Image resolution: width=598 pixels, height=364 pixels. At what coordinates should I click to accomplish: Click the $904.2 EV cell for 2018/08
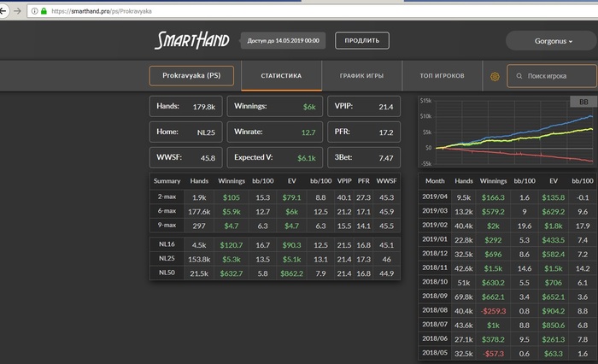coord(554,311)
